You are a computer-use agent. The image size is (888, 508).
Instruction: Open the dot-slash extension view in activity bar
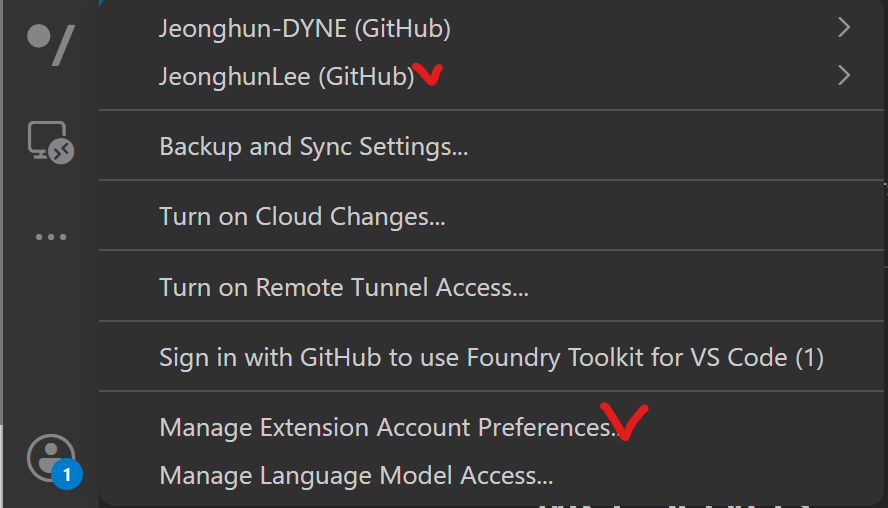tap(51, 44)
